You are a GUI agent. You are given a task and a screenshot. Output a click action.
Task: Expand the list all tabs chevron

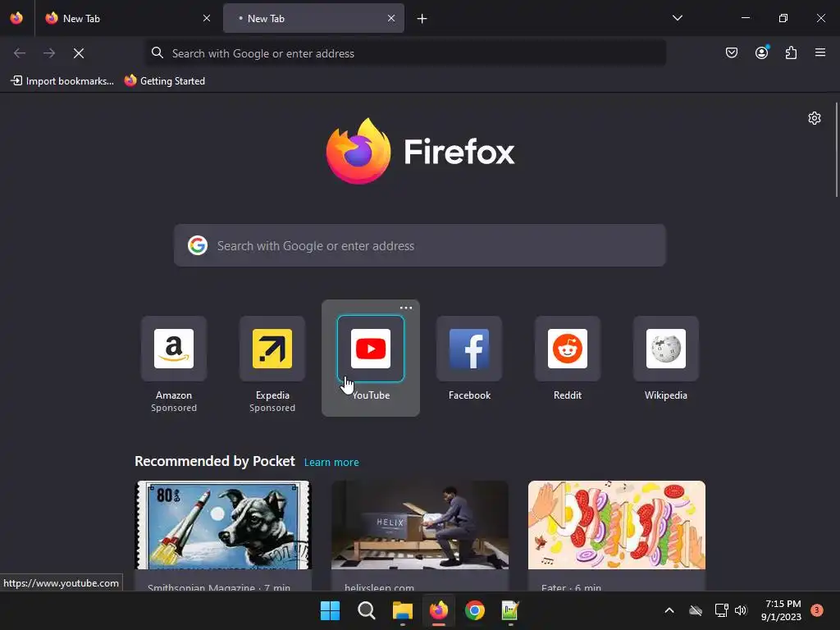pos(677,18)
